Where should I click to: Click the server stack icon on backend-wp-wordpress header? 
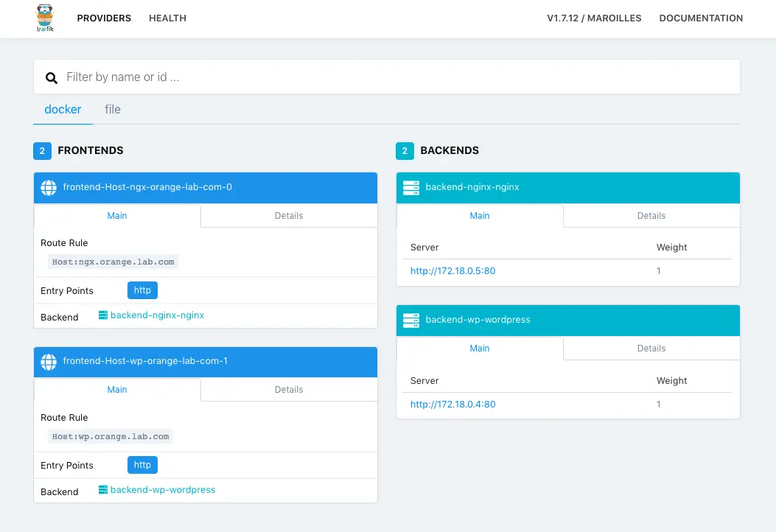coord(410,321)
